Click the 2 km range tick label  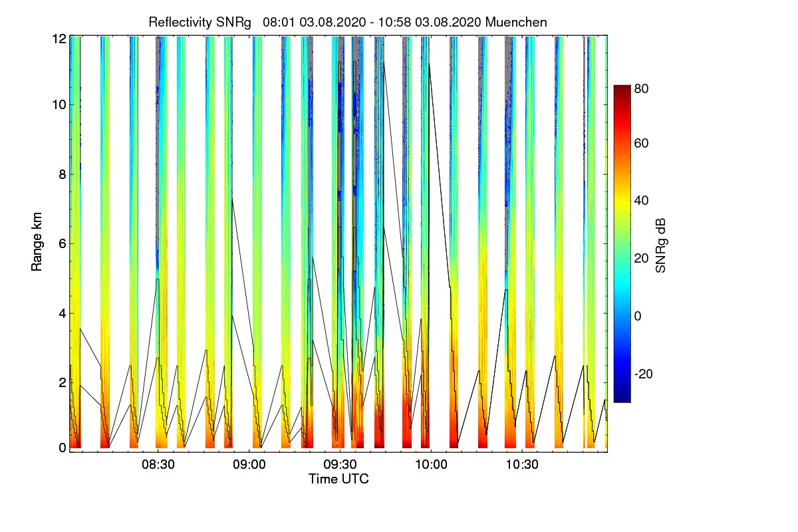pyautogui.click(x=61, y=383)
